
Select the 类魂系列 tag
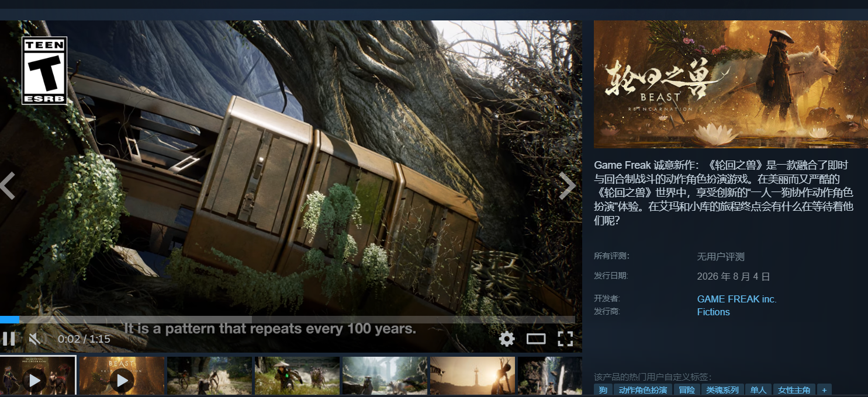[x=722, y=390]
